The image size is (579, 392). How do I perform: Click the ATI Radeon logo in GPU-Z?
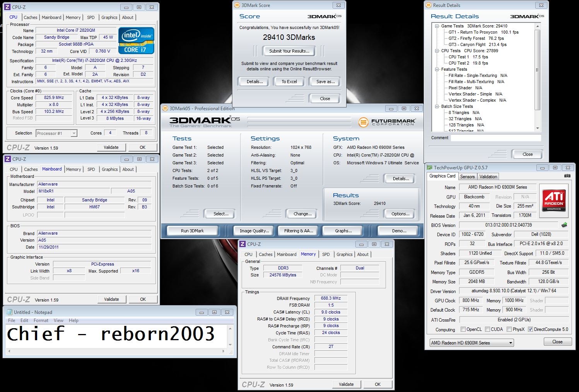(554, 200)
